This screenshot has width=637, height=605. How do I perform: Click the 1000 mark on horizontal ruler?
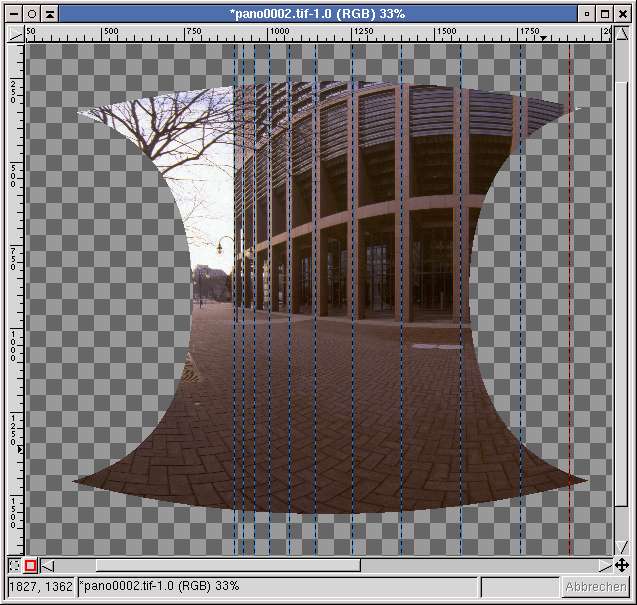280,31
